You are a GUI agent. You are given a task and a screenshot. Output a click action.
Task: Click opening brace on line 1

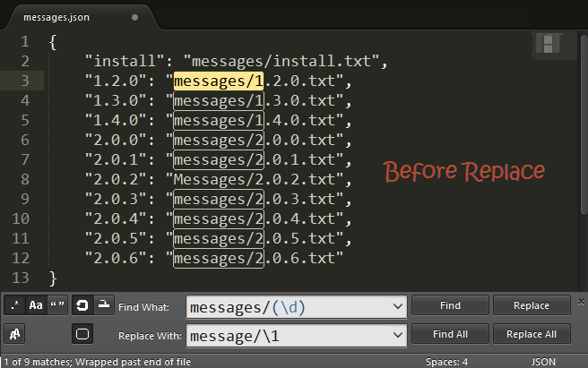click(53, 42)
